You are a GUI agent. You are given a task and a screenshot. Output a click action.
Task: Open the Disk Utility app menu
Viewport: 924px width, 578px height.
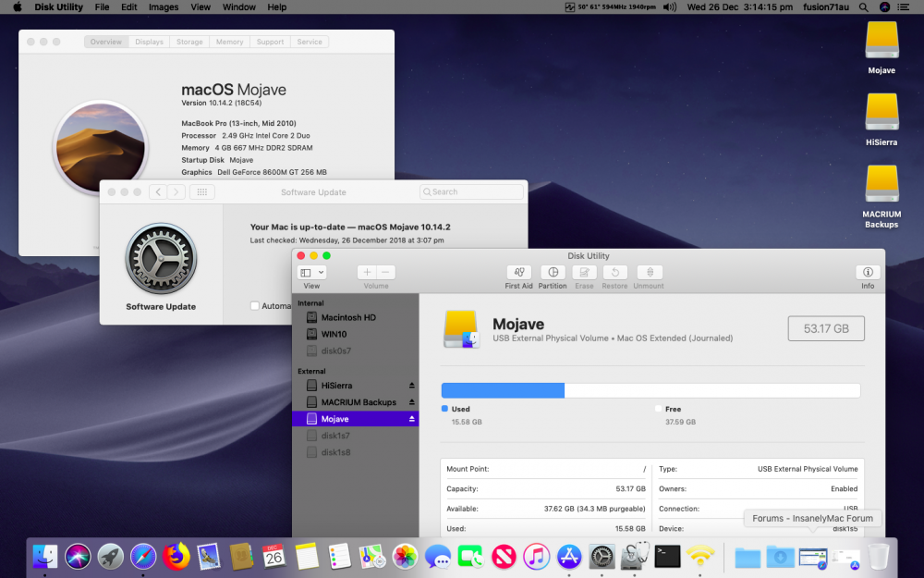point(58,7)
